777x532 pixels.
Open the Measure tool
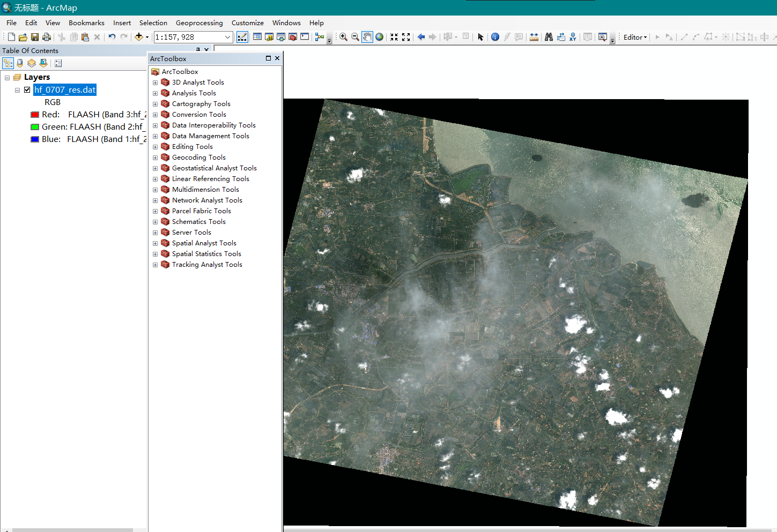[x=534, y=37]
